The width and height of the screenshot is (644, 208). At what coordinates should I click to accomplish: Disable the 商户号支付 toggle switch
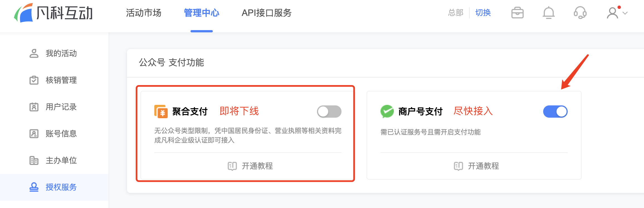pyautogui.click(x=555, y=112)
